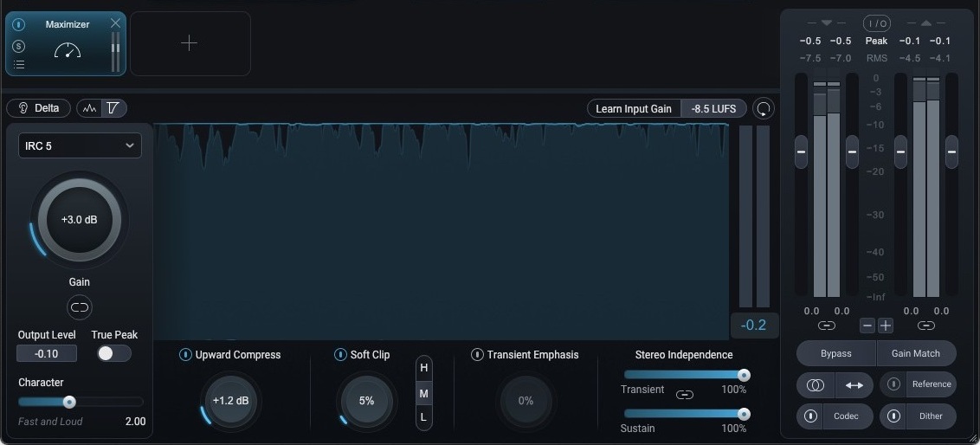Toggle the Reference power icon
Screen dimensions: 980x445
coord(893,384)
